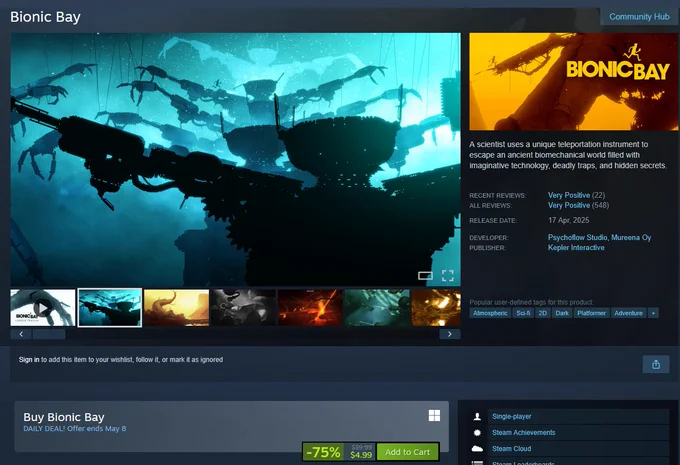Image resolution: width=680 pixels, height=465 pixels.
Task: Click the Sign in link
Action: 29,360
